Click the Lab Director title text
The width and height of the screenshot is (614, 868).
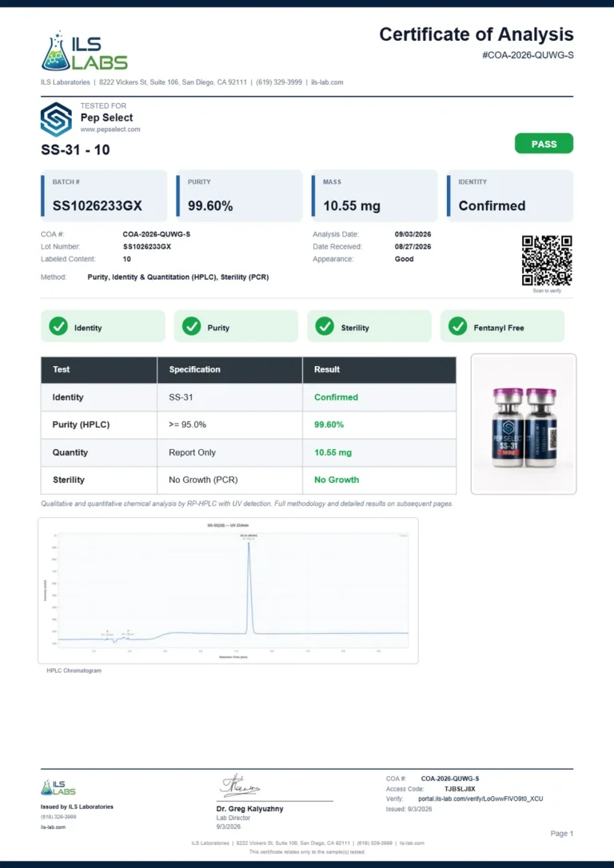coord(233,818)
